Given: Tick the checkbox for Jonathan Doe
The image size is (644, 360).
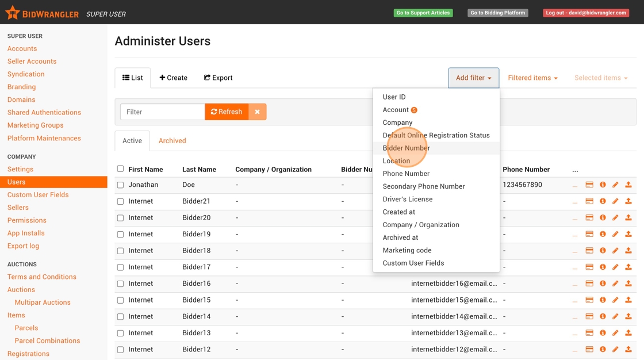Looking at the screenshot, I should click(120, 185).
